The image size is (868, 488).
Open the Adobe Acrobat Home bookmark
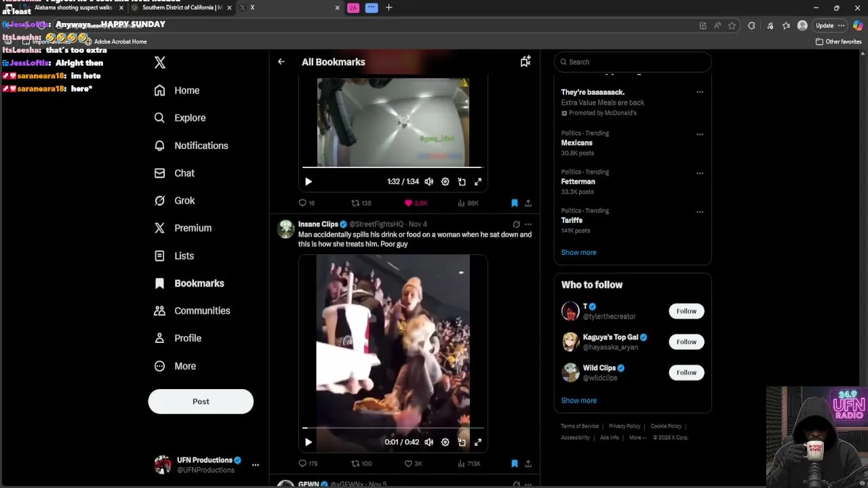(x=116, y=41)
